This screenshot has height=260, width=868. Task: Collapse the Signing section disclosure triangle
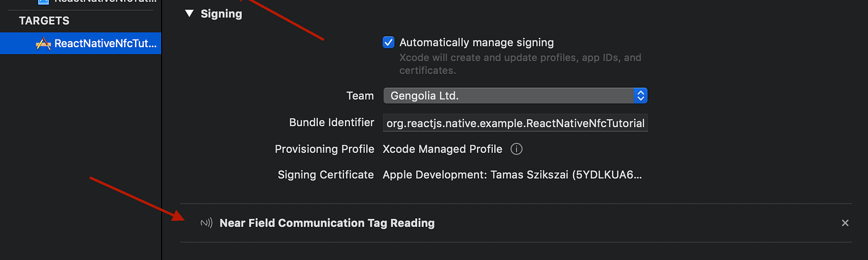(x=189, y=14)
